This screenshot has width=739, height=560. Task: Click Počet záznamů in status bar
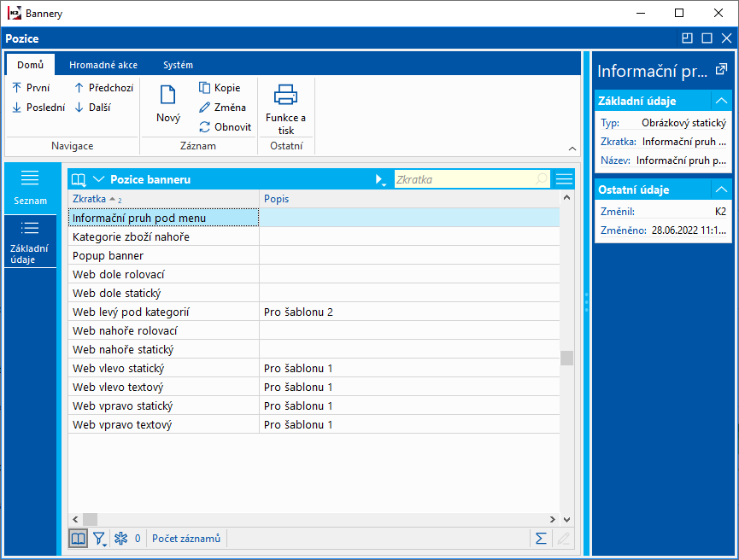click(186, 539)
